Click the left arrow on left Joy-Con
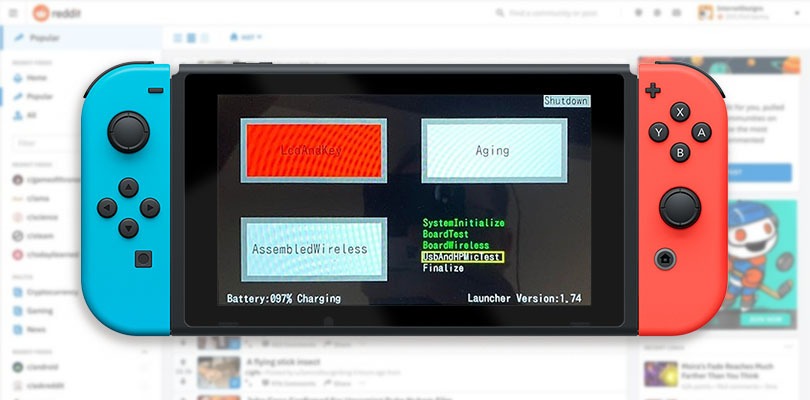Screen dimensions: 810x400 coord(107,208)
